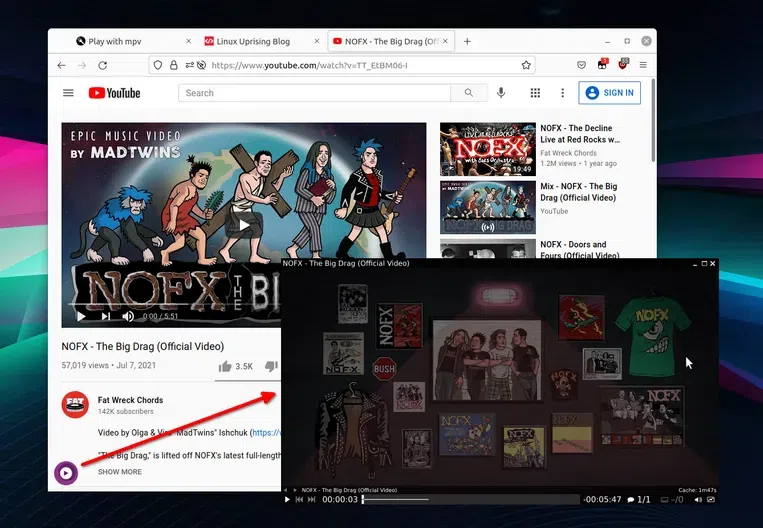Viewport: 763px width, 528px height.
Task: Click autoplay blocked icon in address bar
Action: tap(201, 65)
